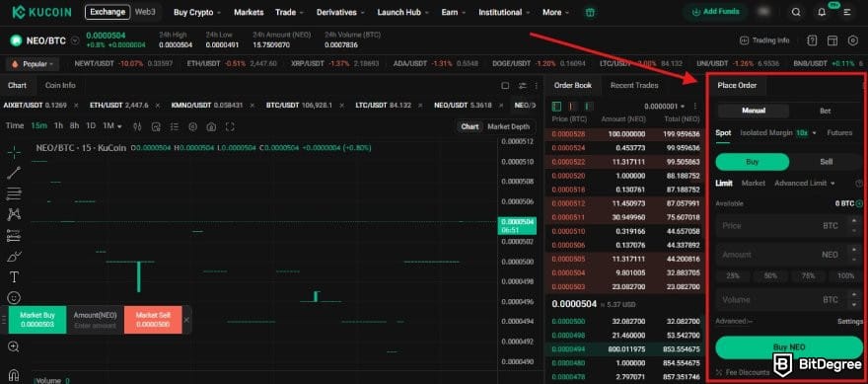Set amount to 100% of balance
868x384 pixels.
[845, 276]
